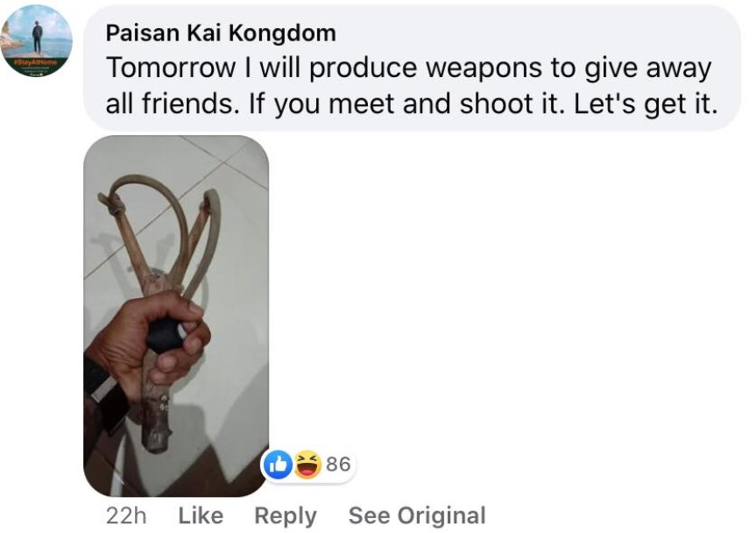
Task: Open Paisan Kai Kongdom's profile picture
Action: click(x=37, y=40)
